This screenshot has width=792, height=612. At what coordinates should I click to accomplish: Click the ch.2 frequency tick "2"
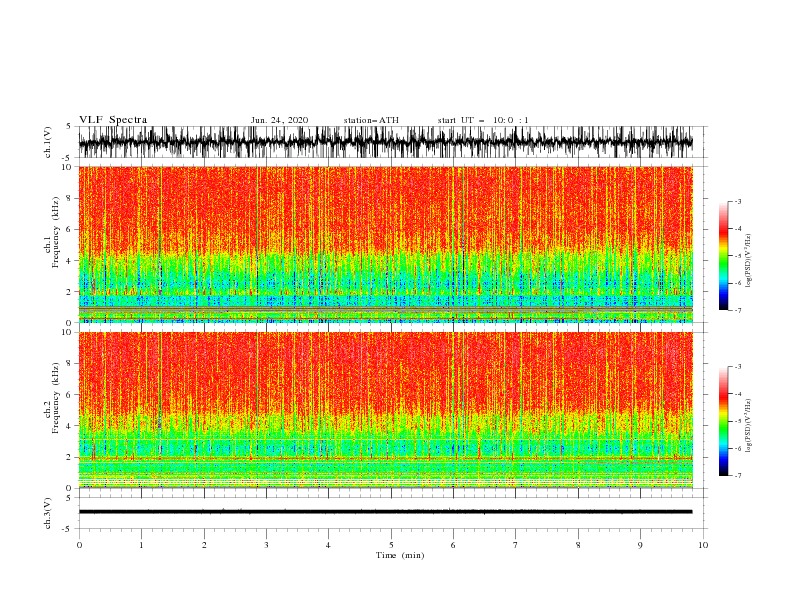click(x=70, y=457)
